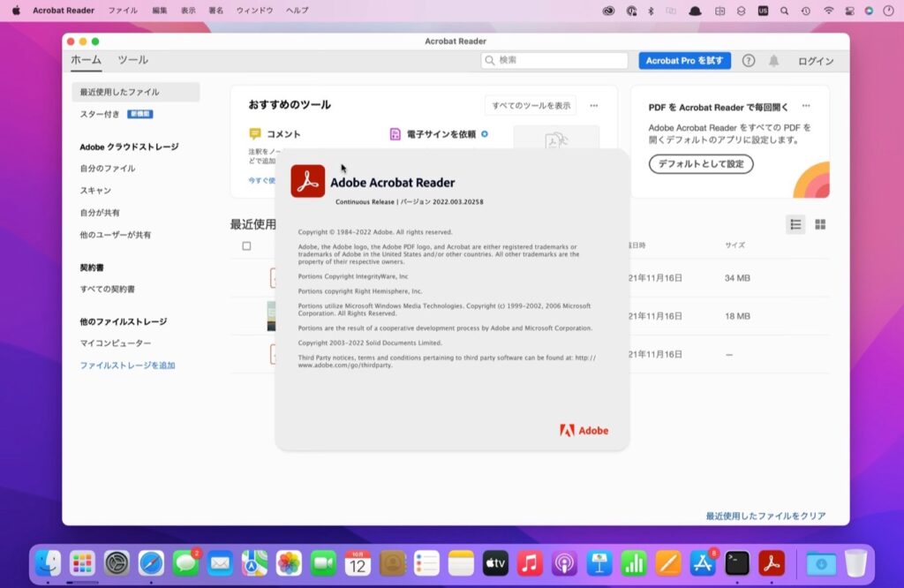Screen dimensions: 904x588
Task: Click the magnifier icon in the search box
Action: tap(491, 61)
